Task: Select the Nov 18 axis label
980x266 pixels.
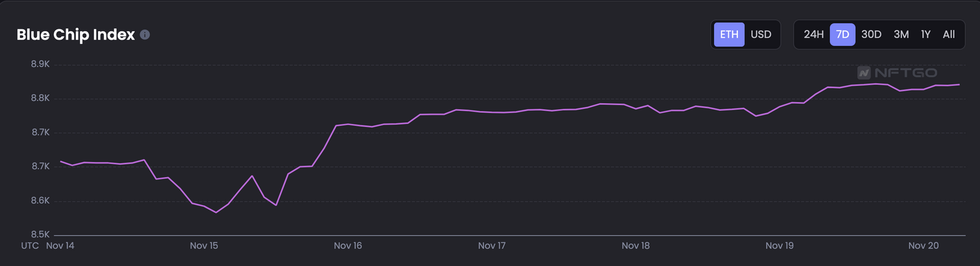Action: click(635, 246)
